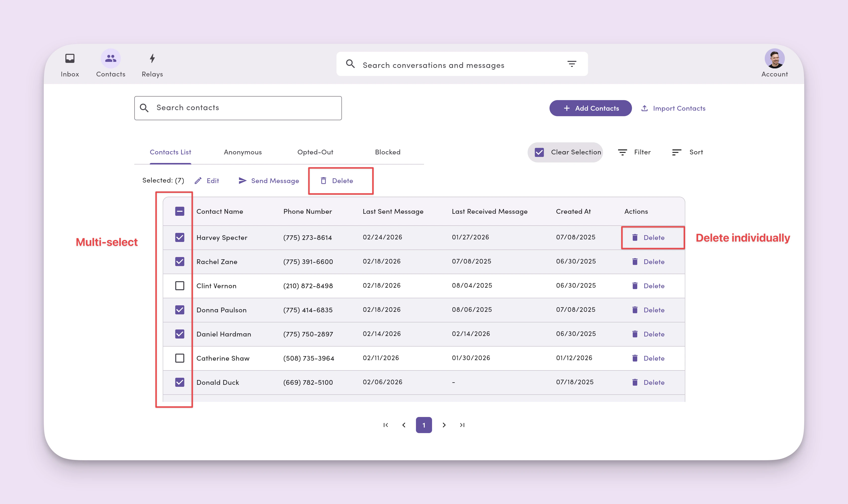Image resolution: width=848 pixels, height=504 pixels.
Task: Click trash icon in Clint Vernon row
Action: pyautogui.click(x=634, y=286)
